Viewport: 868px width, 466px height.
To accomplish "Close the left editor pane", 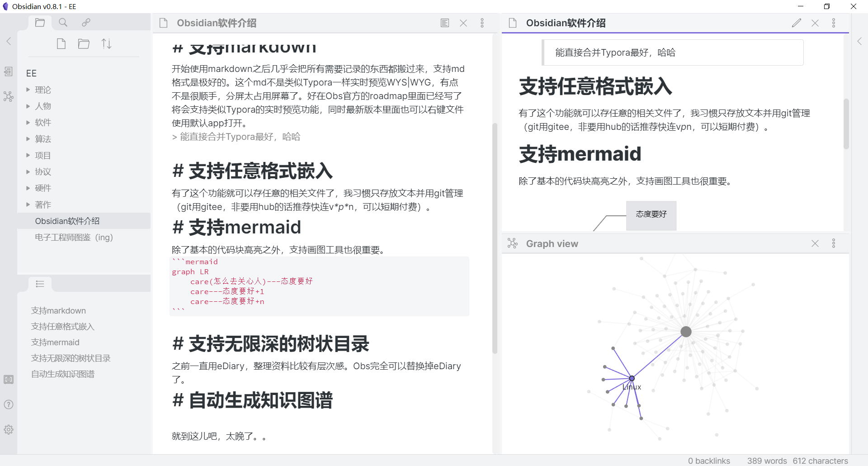I will tap(463, 23).
